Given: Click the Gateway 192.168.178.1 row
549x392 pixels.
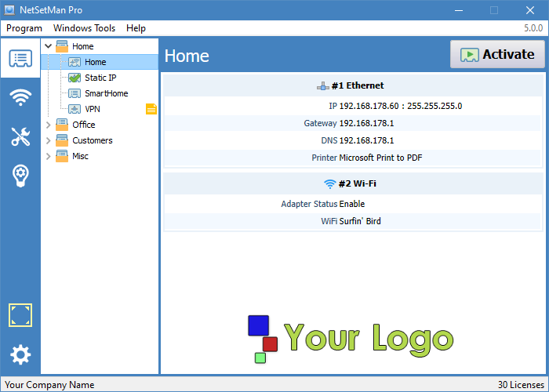Looking at the screenshot, I should [x=353, y=123].
